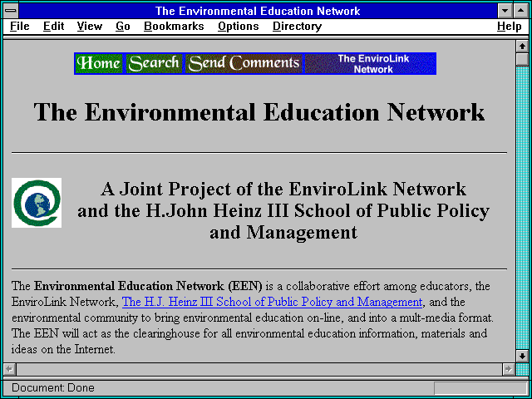Open the Bookmarks menu

coord(174,27)
